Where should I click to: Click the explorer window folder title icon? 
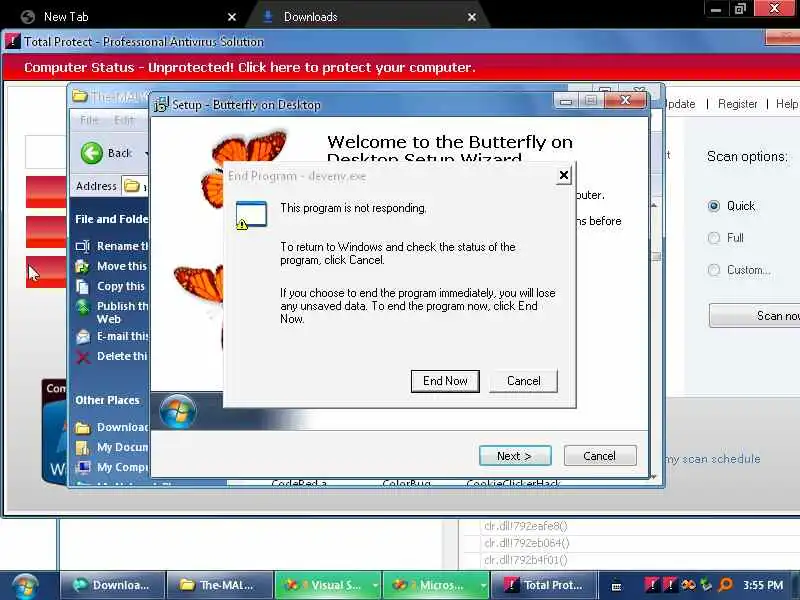pos(80,96)
